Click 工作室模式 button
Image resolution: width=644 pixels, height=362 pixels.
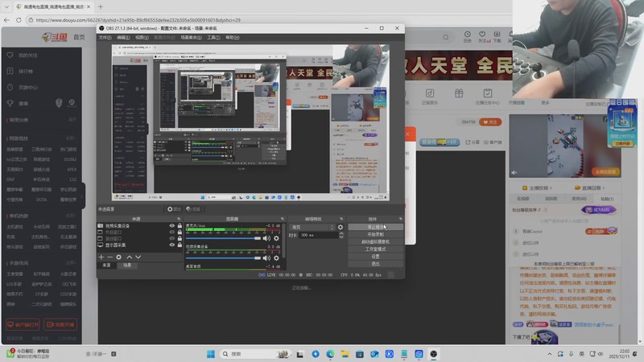[x=375, y=249]
